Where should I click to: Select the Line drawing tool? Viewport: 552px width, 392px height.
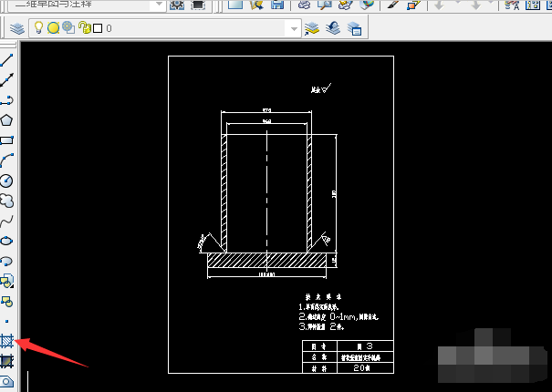[6, 60]
